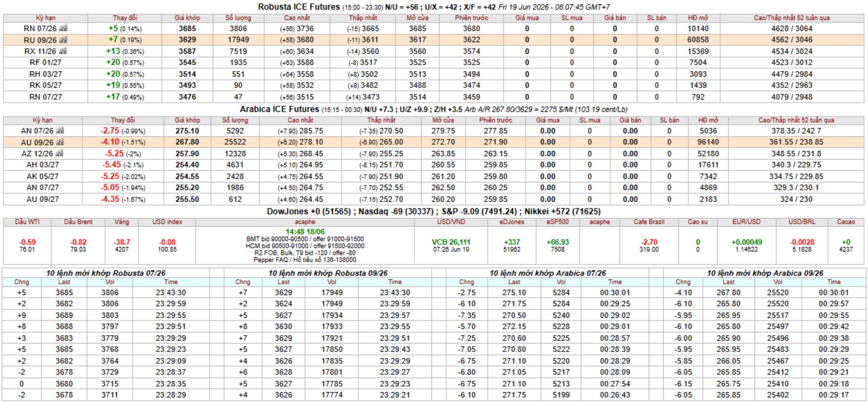868x403 pixels.
Task: Select the AH 03/27 Arabica contract
Action: point(43,165)
